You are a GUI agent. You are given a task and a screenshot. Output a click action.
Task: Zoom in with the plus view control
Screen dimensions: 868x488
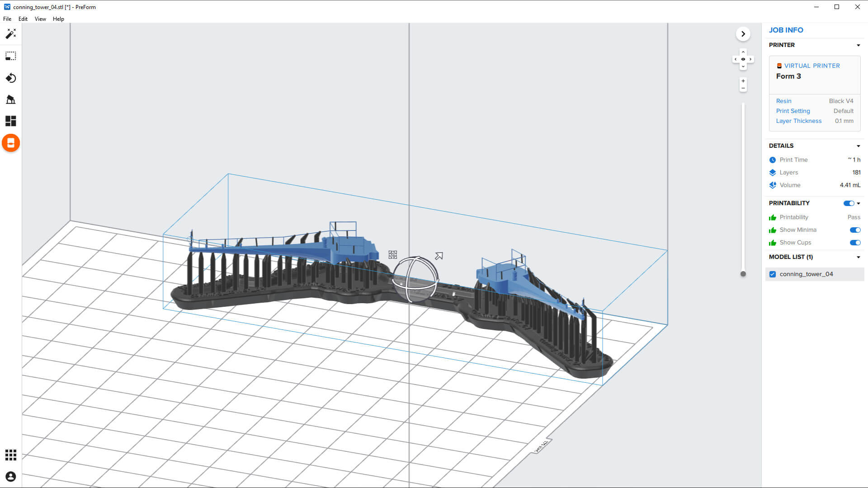point(743,81)
